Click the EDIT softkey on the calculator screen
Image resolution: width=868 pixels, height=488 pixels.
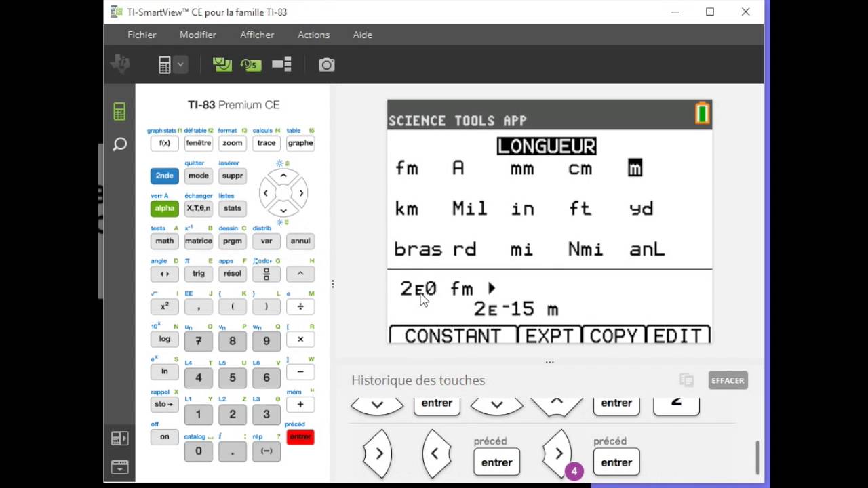click(678, 335)
